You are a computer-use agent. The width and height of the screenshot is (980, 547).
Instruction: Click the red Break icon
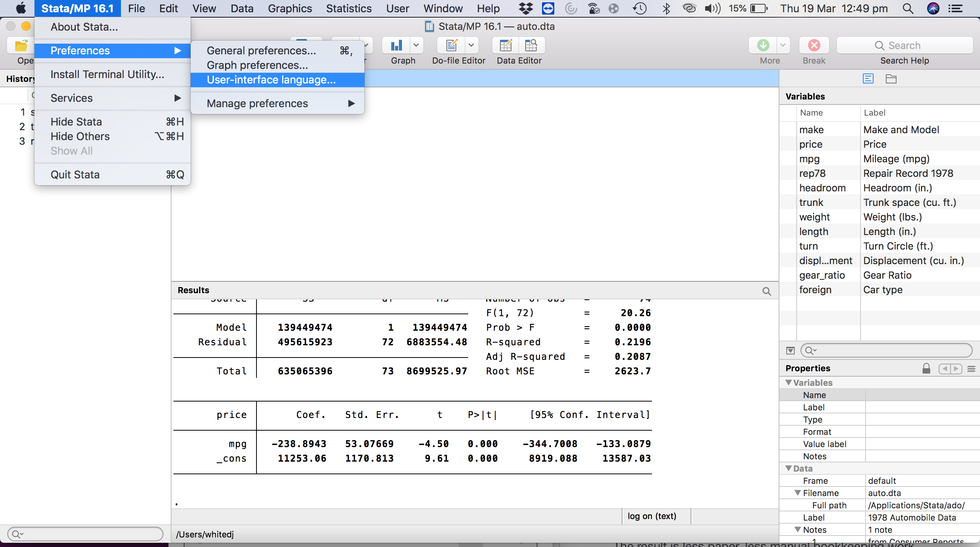[814, 46]
